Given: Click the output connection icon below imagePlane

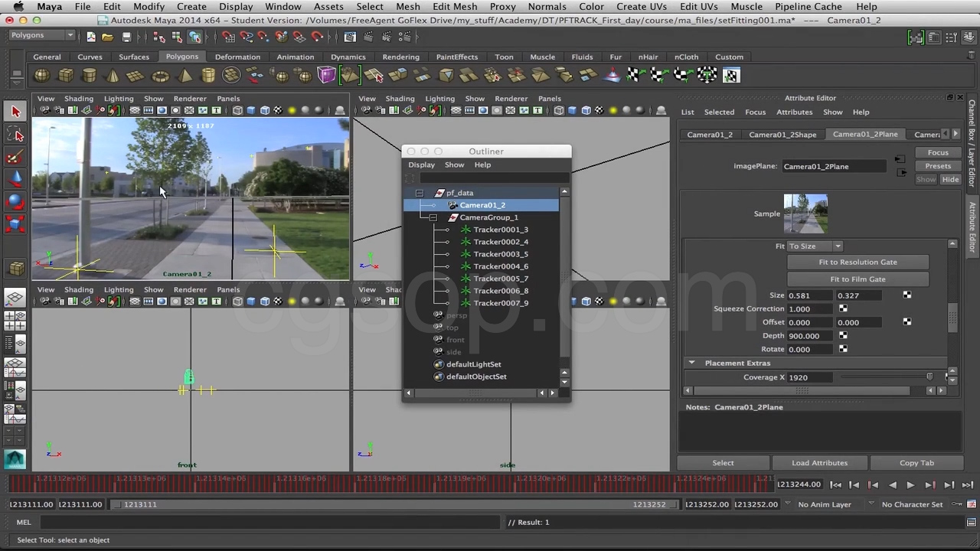Looking at the screenshot, I should (901, 173).
